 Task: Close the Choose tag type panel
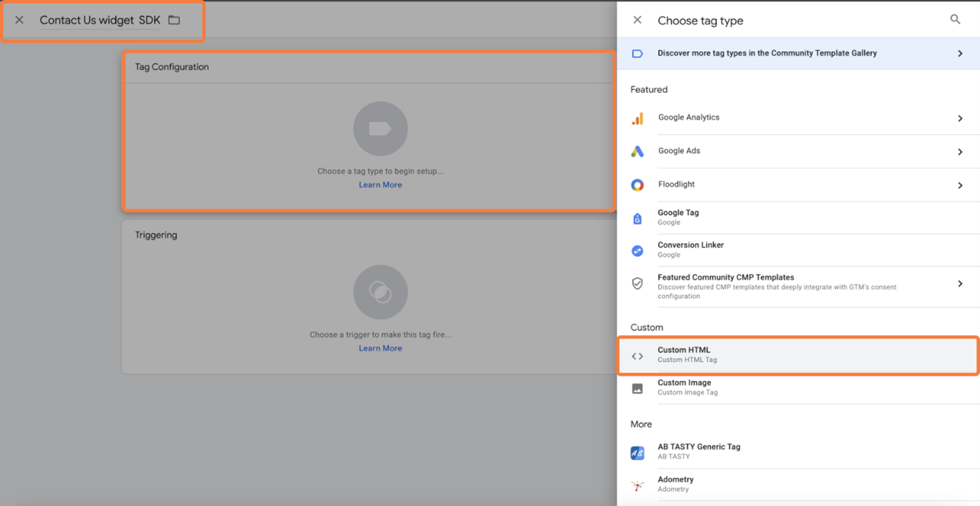click(x=638, y=20)
